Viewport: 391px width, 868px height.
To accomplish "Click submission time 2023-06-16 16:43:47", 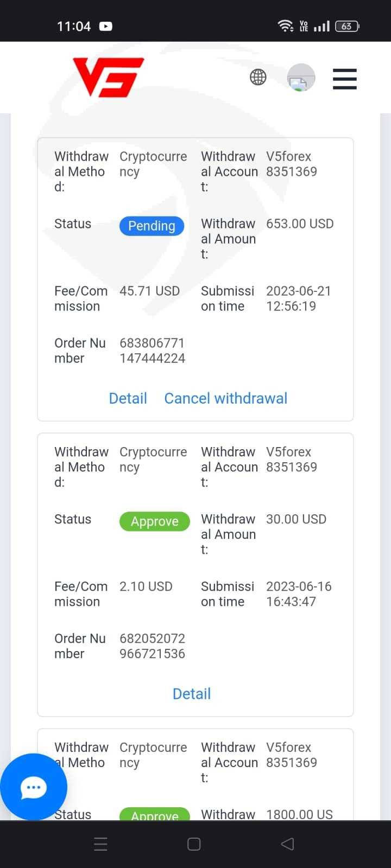I will point(299,594).
